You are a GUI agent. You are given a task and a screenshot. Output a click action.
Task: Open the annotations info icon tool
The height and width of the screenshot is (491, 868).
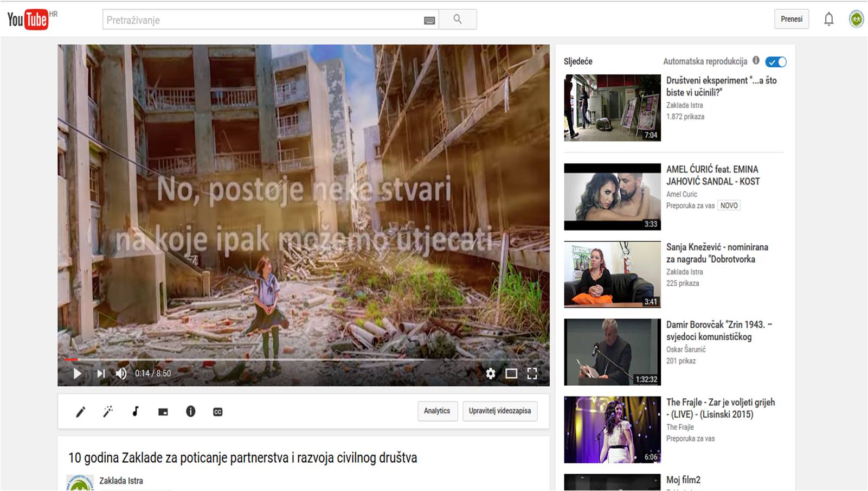tap(190, 412)
